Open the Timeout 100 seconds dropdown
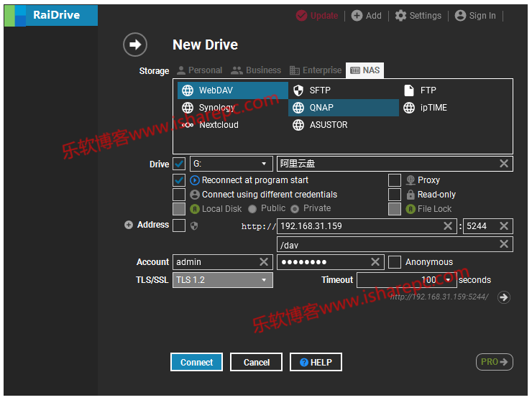The image size is (532, 400). pos(406,280)
